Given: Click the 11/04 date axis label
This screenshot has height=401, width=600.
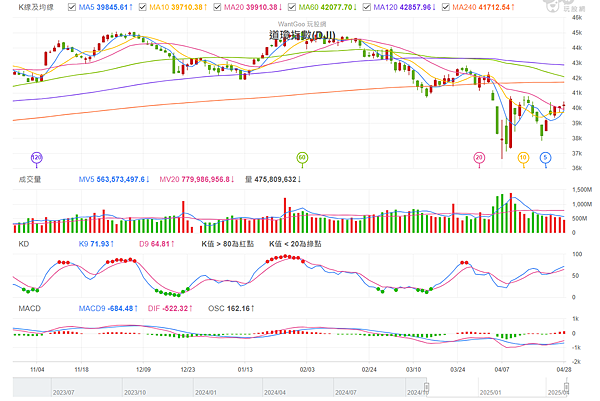Looking at the screenshot, I should (x=37, y=370).
